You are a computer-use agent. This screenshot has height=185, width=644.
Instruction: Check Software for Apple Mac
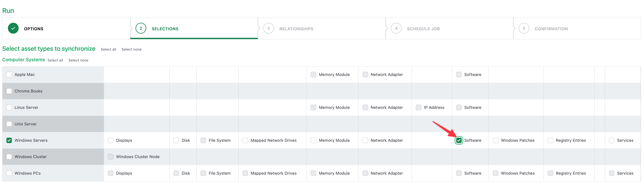(459, 74)
